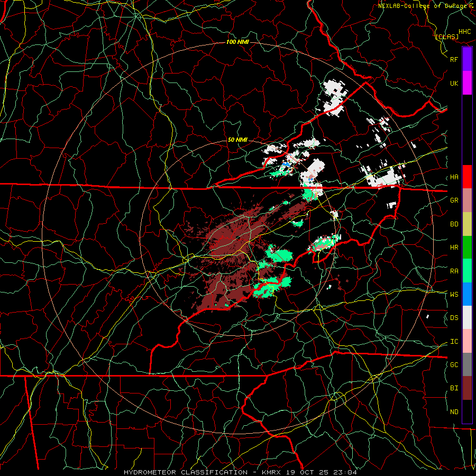476x476 pixels.
Task: Click the BI biological brown swatch
Action: coord(467,388)
